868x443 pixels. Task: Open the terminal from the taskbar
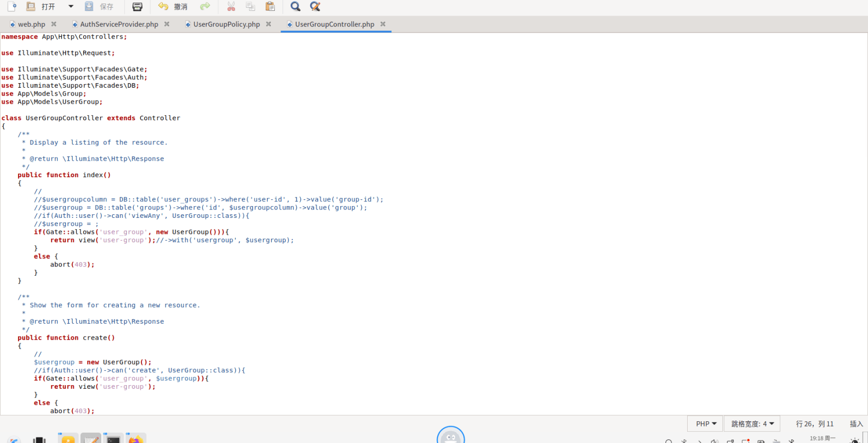(x=113, y=438)
